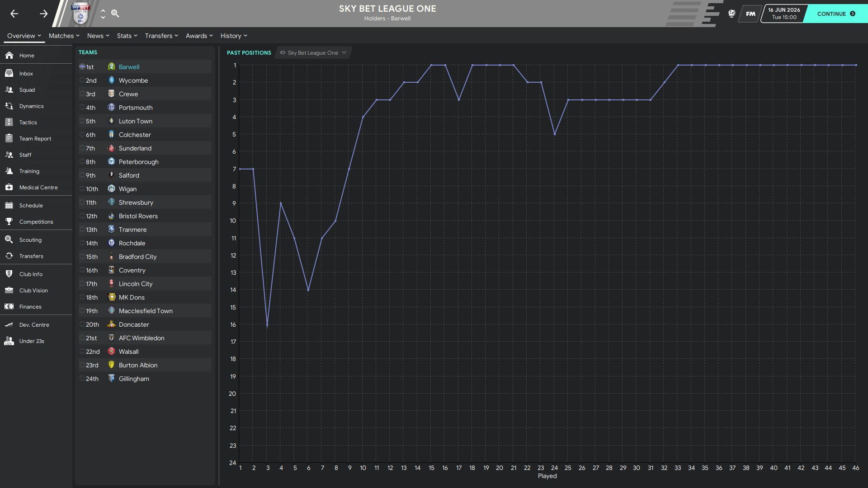Go back using the left arrow icon
Screen dimensions: 868x488
14,14
